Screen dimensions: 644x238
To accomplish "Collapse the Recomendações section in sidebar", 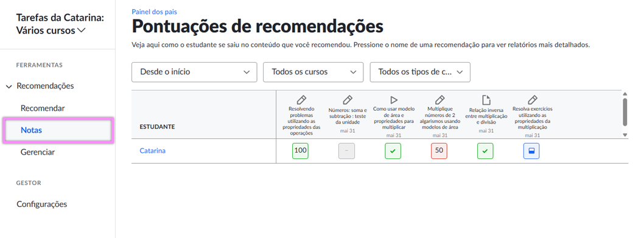I will tap(10, 86).
